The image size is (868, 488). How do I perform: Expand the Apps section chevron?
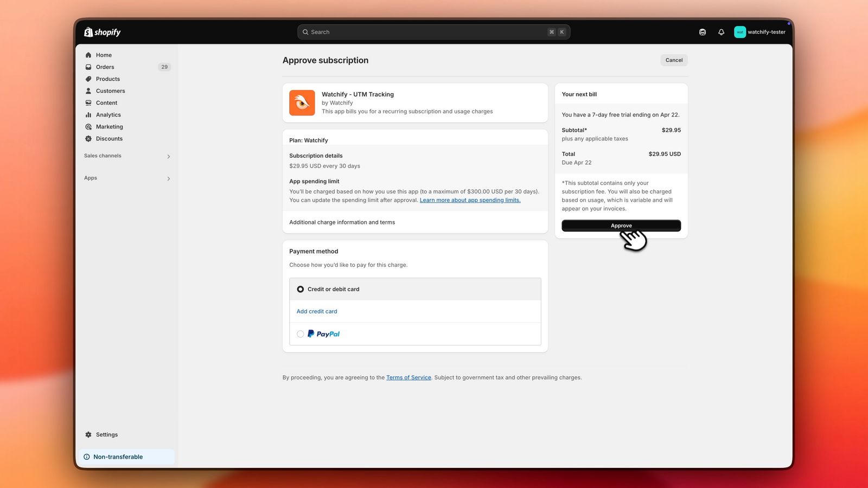point(168,178)
